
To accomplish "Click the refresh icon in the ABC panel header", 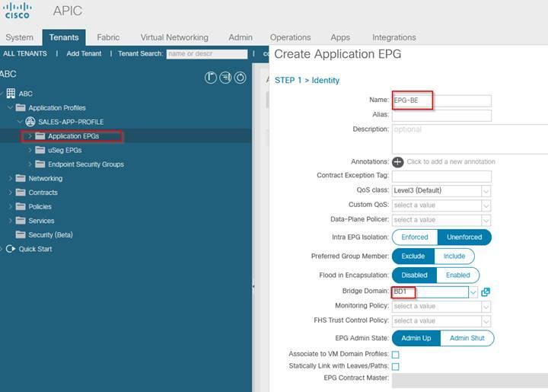I will (x=240, y=78).
